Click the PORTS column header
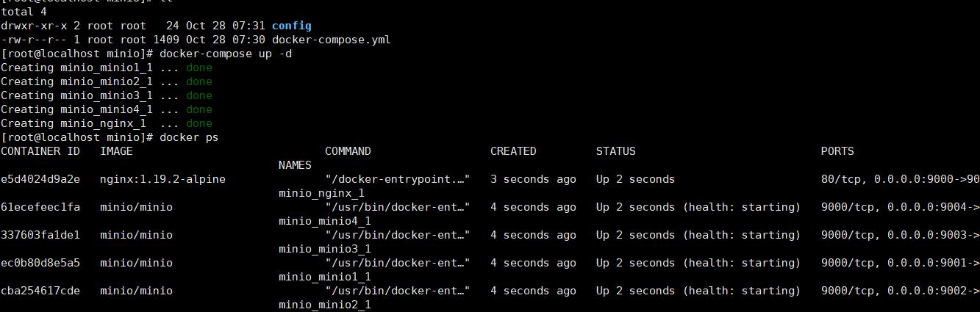Viewport: 980px width, 312px height. click(x=837, y=151)
